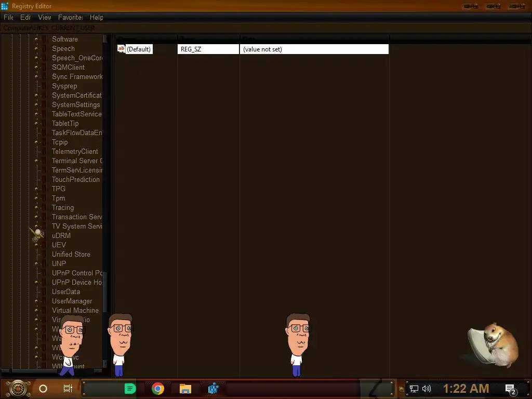Click the Registry Editor title bar icon
This screenshot has height=399, width=532.
pyautogui.click(x=4, y=6)
